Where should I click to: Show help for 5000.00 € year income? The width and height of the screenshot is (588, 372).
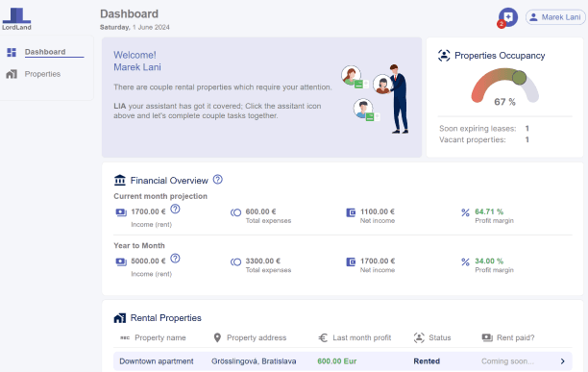tap(175, 259)
